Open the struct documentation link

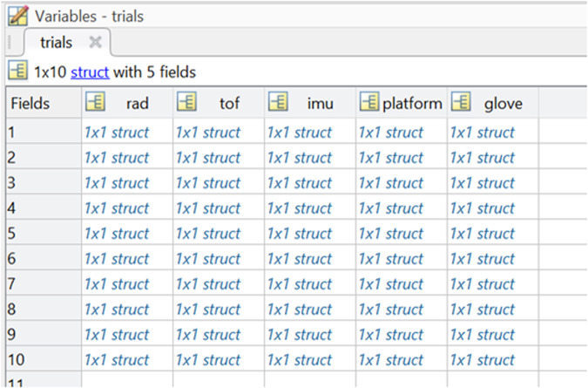tap(91, 72)
